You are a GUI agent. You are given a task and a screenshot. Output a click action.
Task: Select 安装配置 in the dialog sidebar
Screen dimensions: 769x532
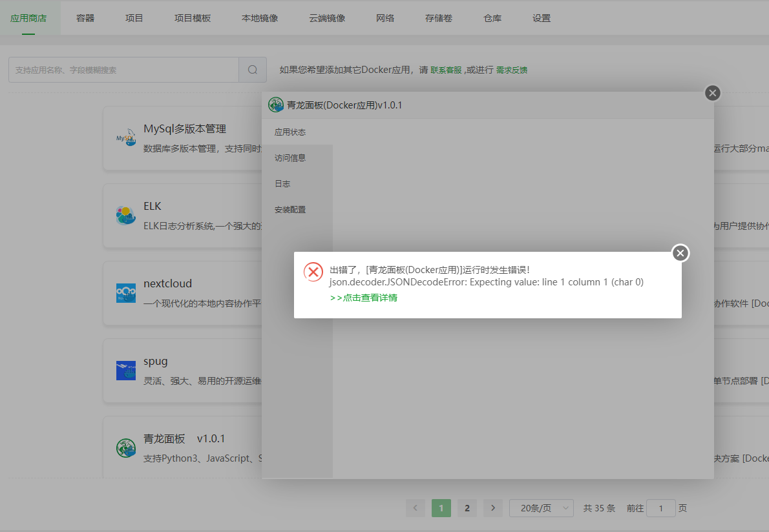pyautogui.click(x=297, y=210)
